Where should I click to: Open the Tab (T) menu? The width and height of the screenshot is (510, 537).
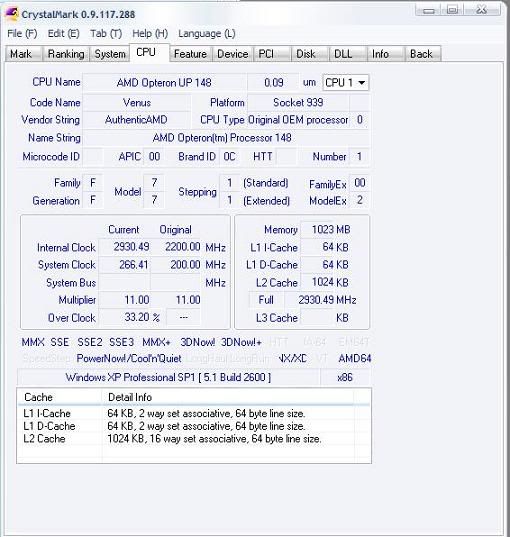click(106, 34)
